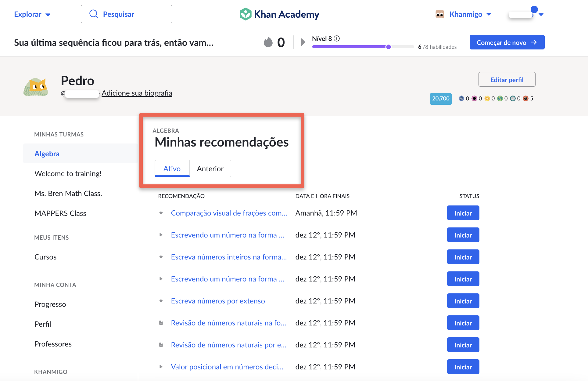This screenshot has width=588, height=381.
Task: Click the article icon beside Revisão de números naturais por e...
Action: [x=161, y=345]
